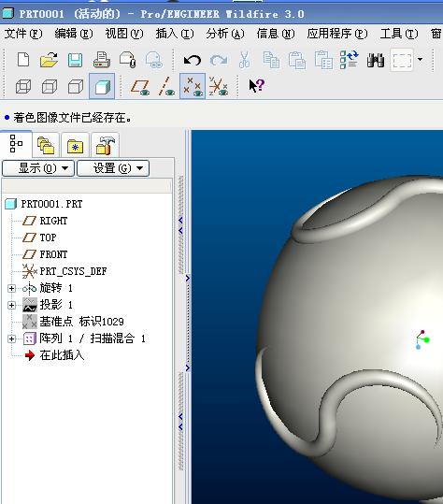Open the 文件(F) menu
This screenshot has height=504, width=443.
pyautogui.click(x=23, y=34)
